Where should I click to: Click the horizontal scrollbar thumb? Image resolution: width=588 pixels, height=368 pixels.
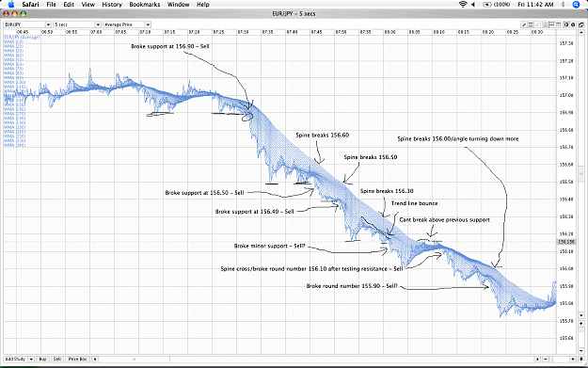(x=135, y=359)
